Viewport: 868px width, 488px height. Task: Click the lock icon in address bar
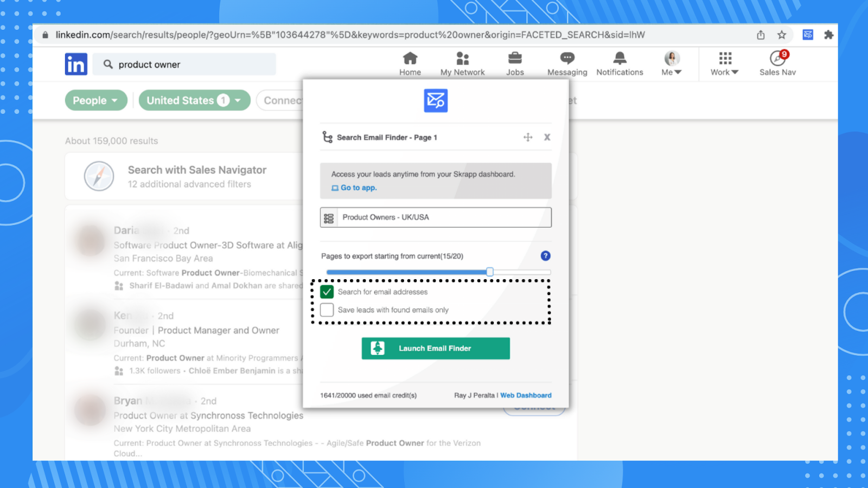pos(46,35)
